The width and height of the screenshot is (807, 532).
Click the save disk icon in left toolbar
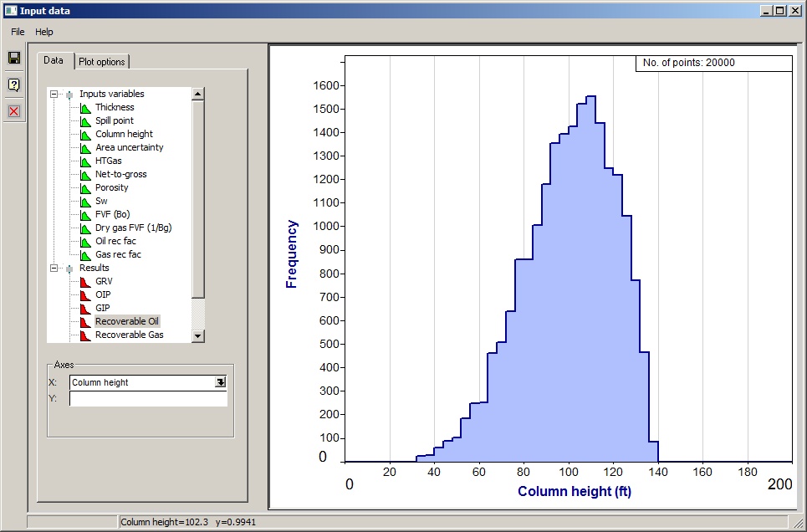[13, 58]
